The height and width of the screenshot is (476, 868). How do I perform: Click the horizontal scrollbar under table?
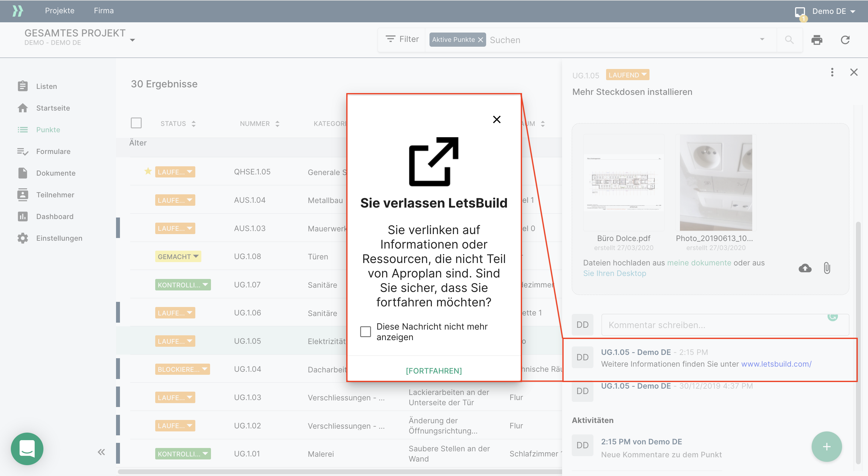pyautogui.click(x=340, y=471)
